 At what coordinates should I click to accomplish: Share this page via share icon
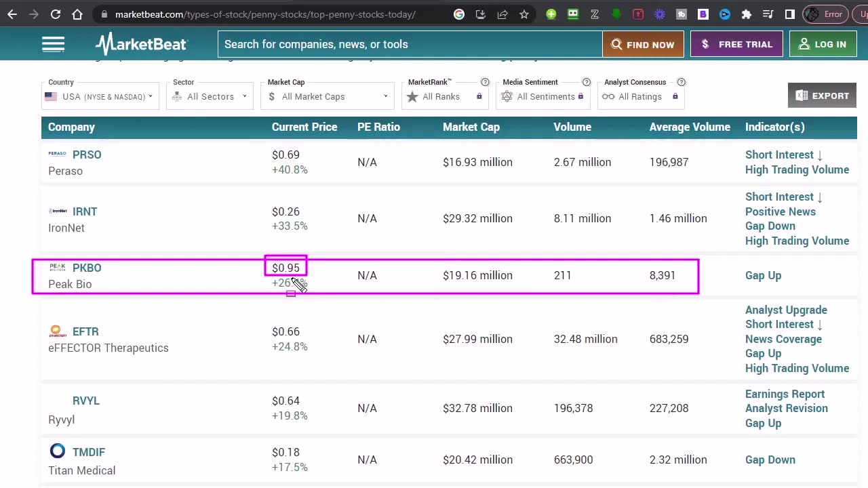502,14
